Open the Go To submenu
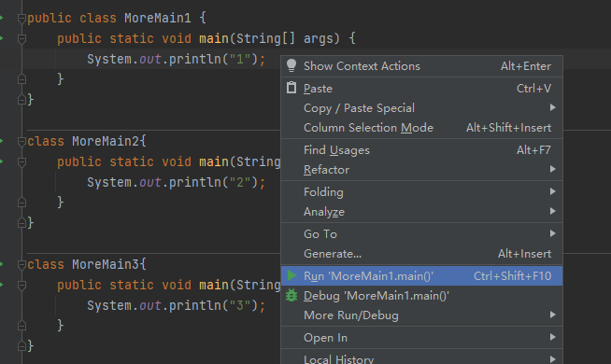This screenshot has height=364, width=611. [x=421, y=234]
